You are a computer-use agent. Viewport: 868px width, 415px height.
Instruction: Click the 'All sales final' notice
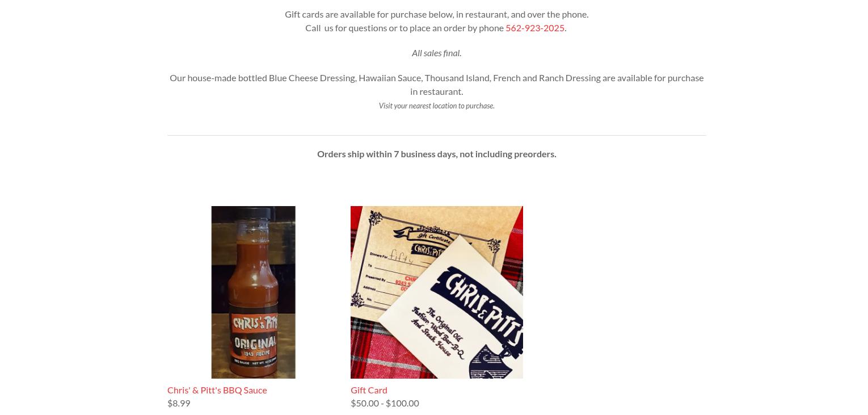[436, 53]
